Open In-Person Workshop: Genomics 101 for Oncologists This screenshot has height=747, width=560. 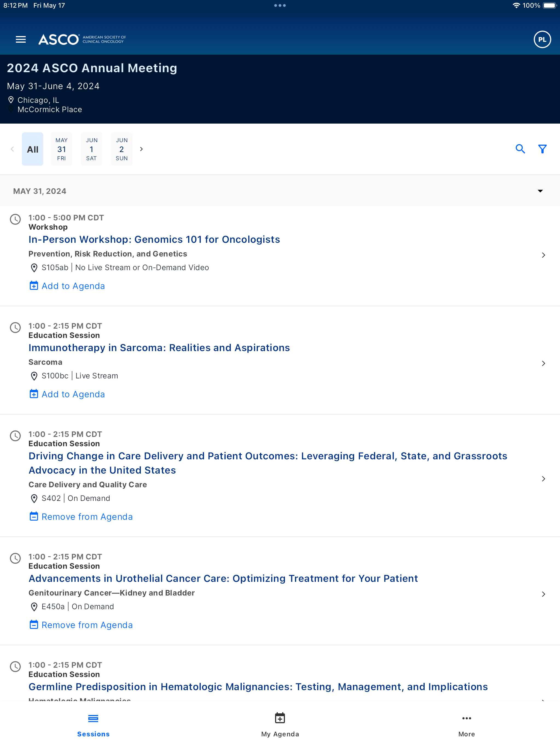(154, 240)
